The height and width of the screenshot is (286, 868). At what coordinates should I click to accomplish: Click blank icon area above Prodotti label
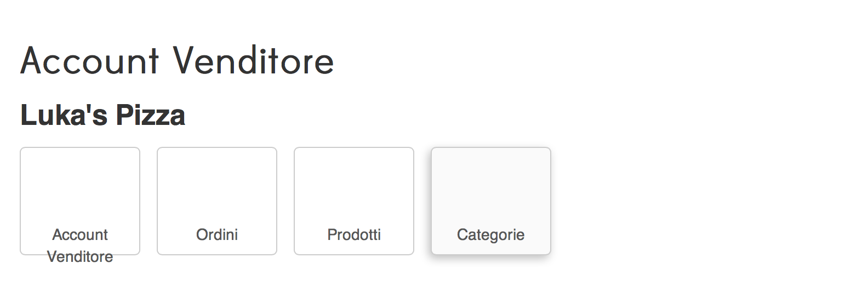pyautogui.click(x=354, y=184)
